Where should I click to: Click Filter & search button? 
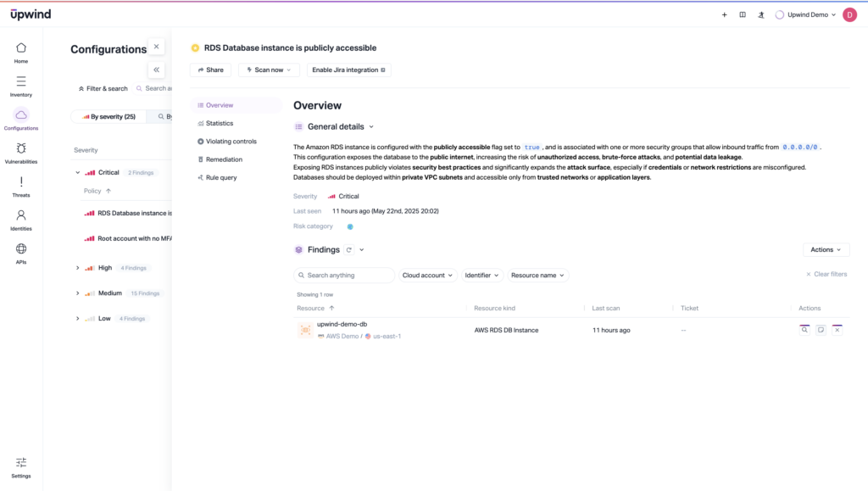pyautogui.click(x=103, y=88)
